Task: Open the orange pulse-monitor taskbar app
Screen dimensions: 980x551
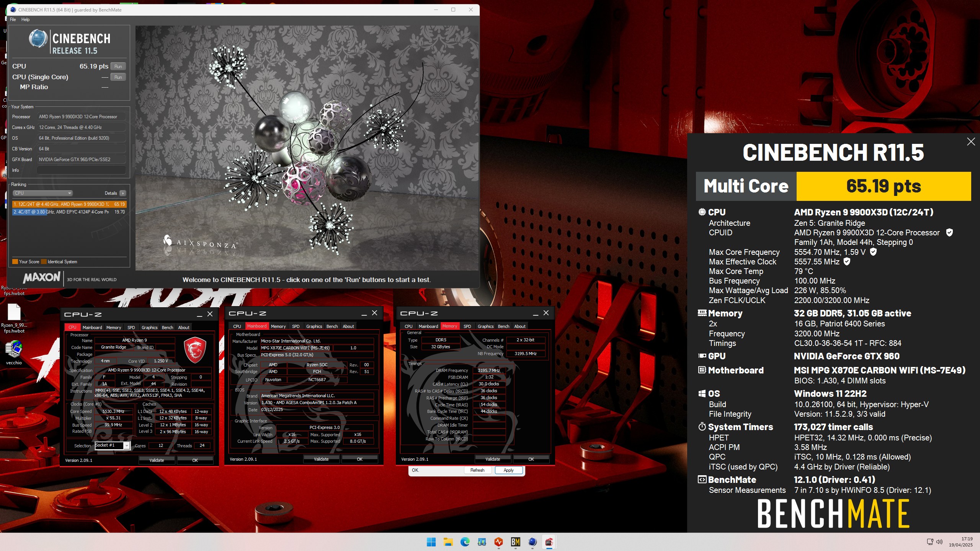Action: [x=498, y=542]
